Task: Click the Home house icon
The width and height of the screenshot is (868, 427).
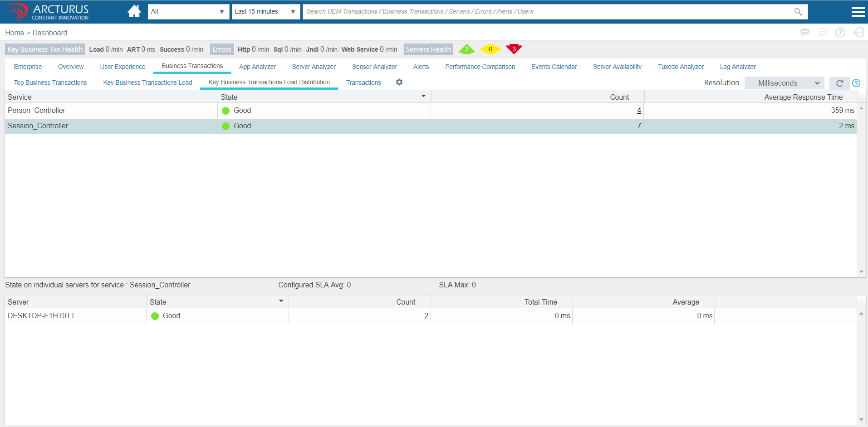Action: [x=134, y=11]
